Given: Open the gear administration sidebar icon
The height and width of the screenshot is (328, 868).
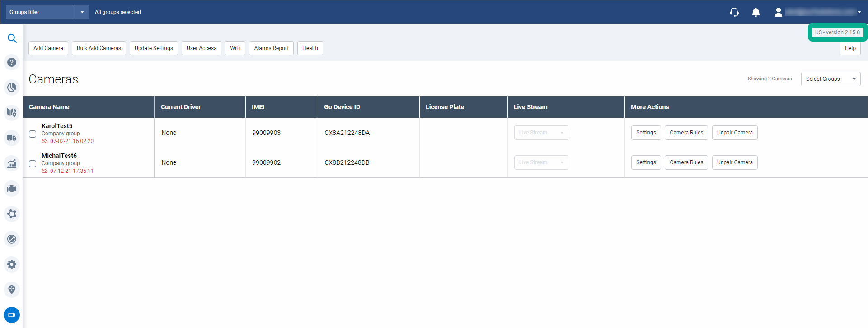Looking at the screenshot, I should click(12, 264).
